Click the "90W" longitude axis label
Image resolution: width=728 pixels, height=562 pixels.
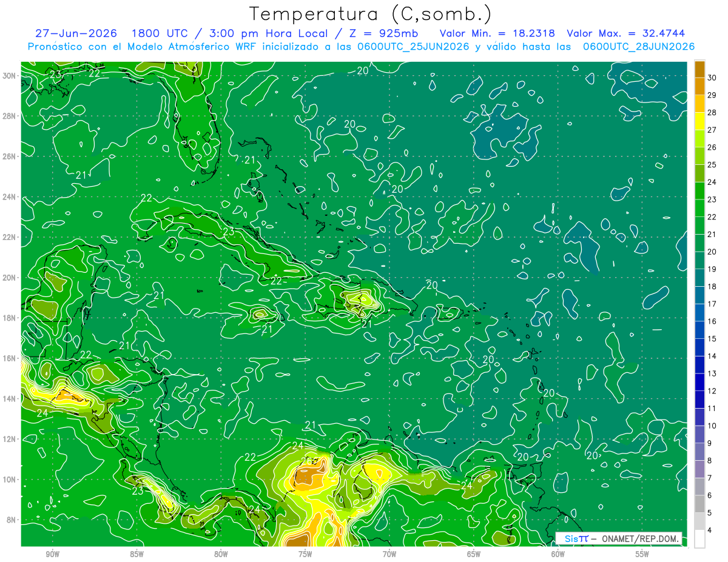pyautogui.click(x=53, y=555)
